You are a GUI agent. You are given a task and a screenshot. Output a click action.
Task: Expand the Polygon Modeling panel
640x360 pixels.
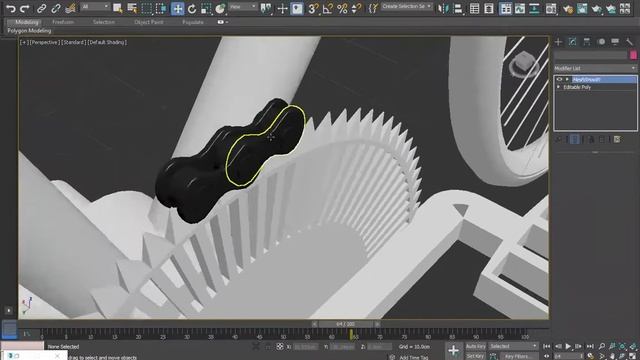click(29, 31)
